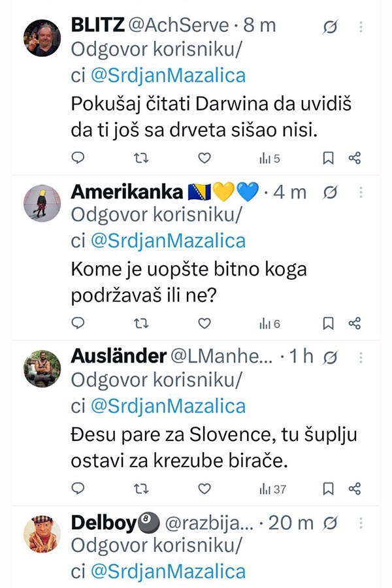Open @SrdjanMazalica mention in Delboy reply
This screenshot has width=392, height=588.
(168, 572)
